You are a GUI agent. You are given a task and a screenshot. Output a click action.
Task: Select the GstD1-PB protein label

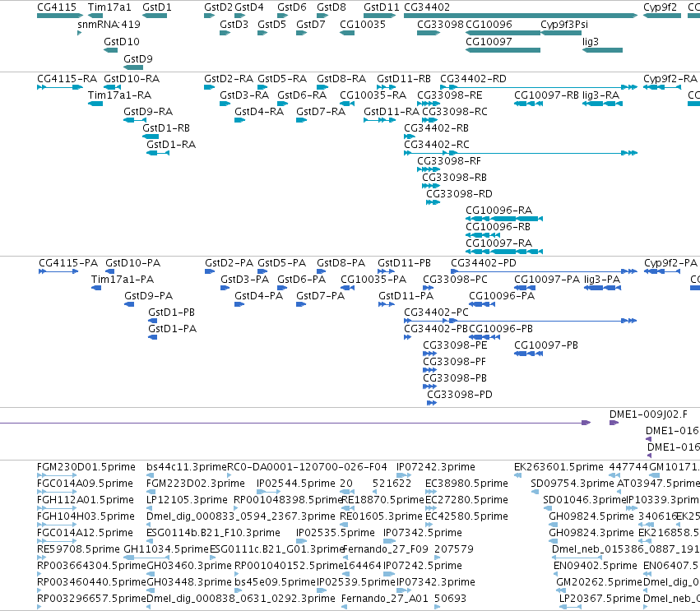coord(171,312)
